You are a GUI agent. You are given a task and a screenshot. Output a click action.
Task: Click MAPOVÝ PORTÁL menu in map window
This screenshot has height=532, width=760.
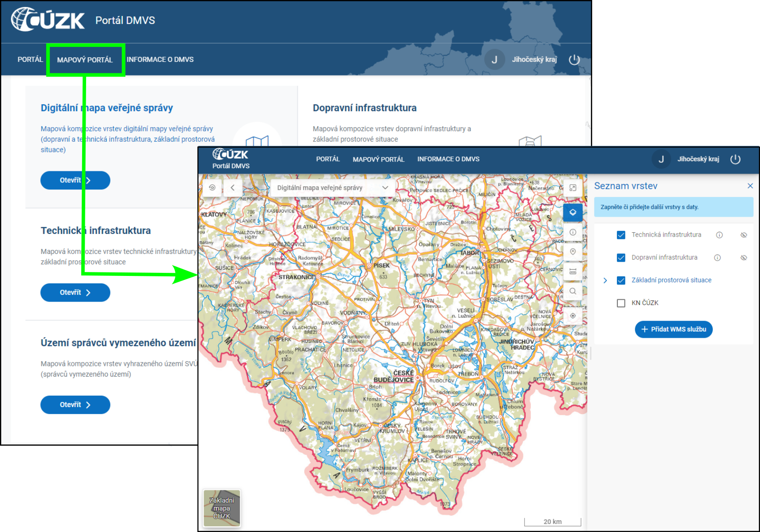click(x=378, y=159)
